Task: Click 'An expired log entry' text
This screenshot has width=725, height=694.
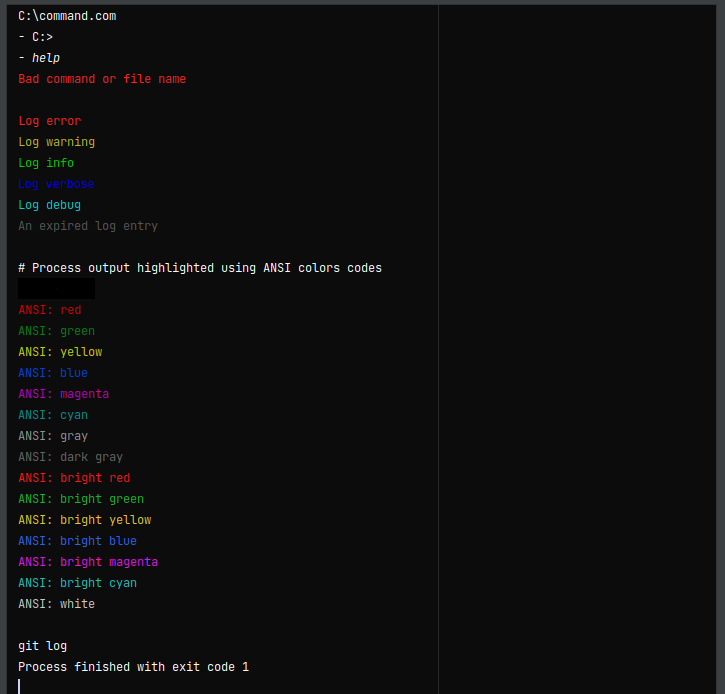Action: [x=88, y=226]
